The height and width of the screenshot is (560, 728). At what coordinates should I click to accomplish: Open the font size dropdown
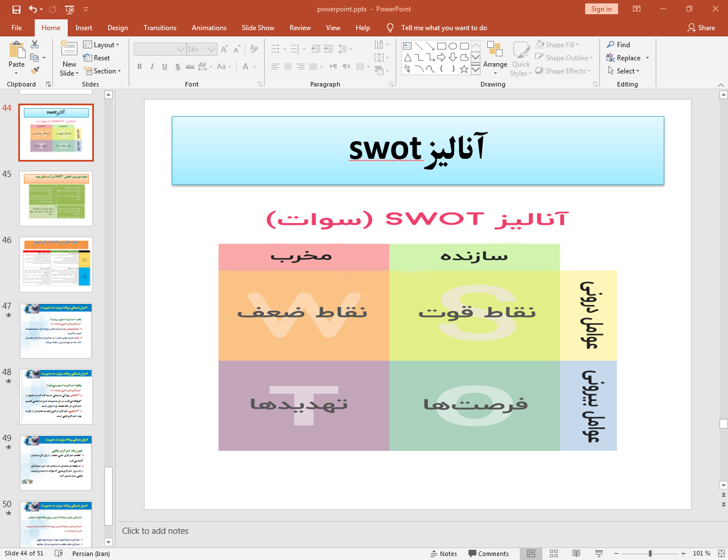[x=212, y=50]
